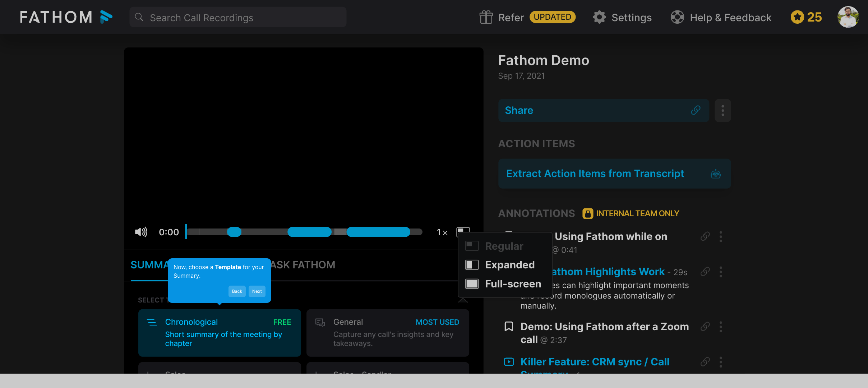Screen dimensions: 868x388
Task: Select the Chronological template
Action: [220, 333]
